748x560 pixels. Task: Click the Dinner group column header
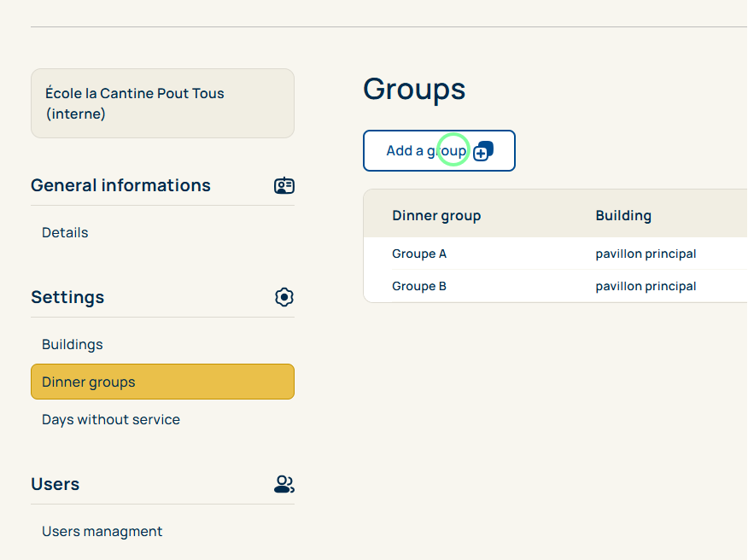click(x=436, y=215)
